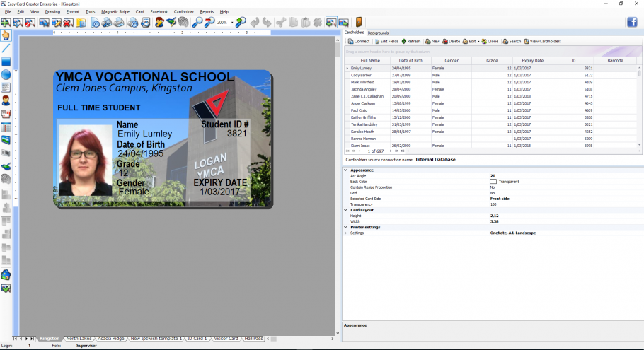
Task: Select the text field tool in sidebar
Action: pyautogui.click(x=6, y=88)
